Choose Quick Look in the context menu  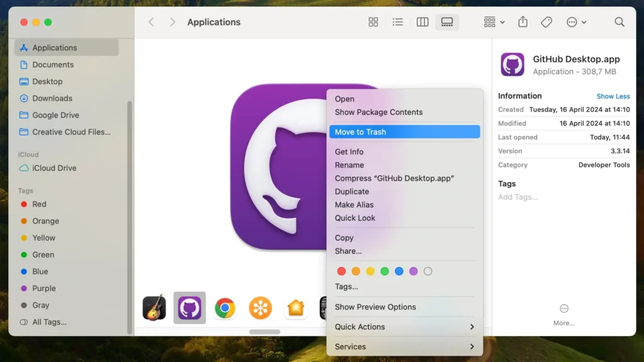point(404,218)
